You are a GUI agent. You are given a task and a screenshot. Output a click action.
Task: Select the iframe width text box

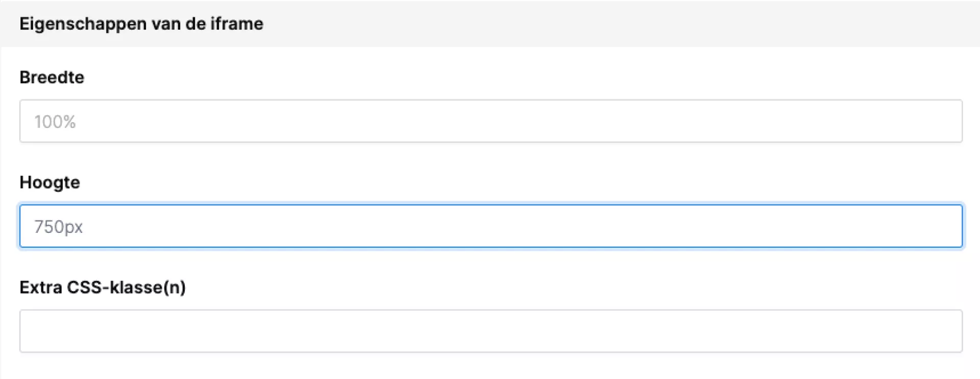click(491, 121)
